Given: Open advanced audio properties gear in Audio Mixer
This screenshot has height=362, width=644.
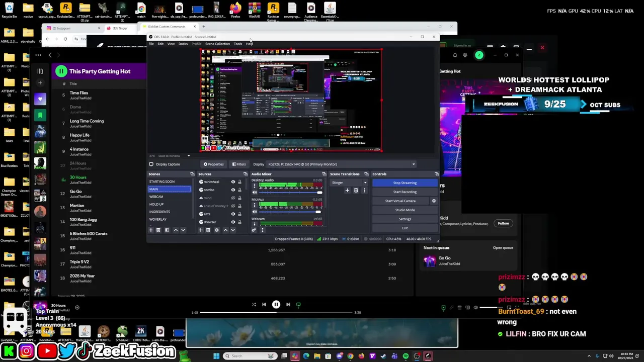Looking at the screenshot, I should 254,230.
